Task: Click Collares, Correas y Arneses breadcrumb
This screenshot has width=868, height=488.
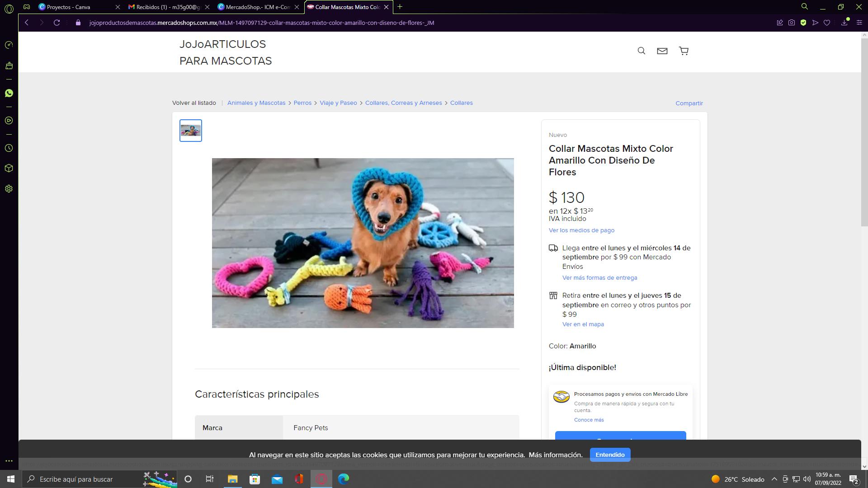Action: [x=403, y=103]
